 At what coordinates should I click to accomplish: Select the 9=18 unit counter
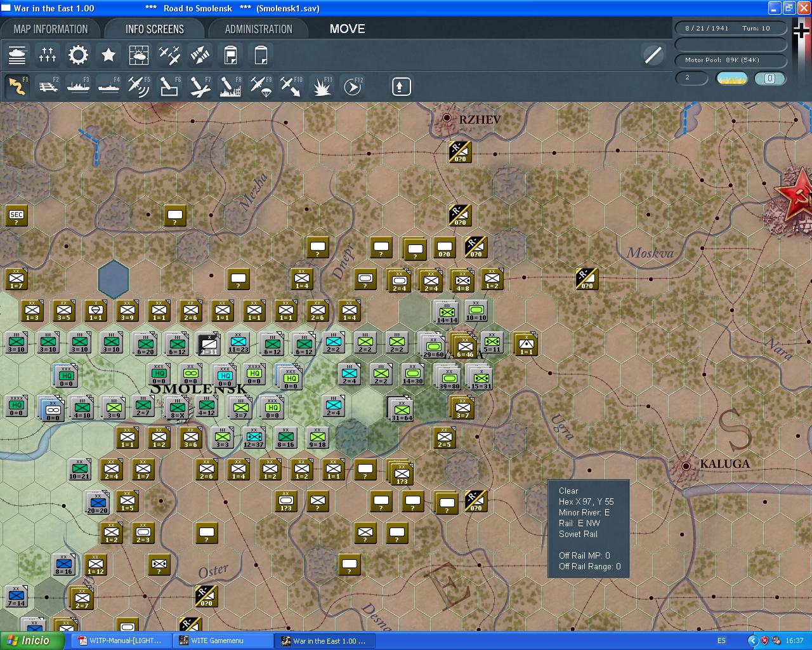point(318,437)
